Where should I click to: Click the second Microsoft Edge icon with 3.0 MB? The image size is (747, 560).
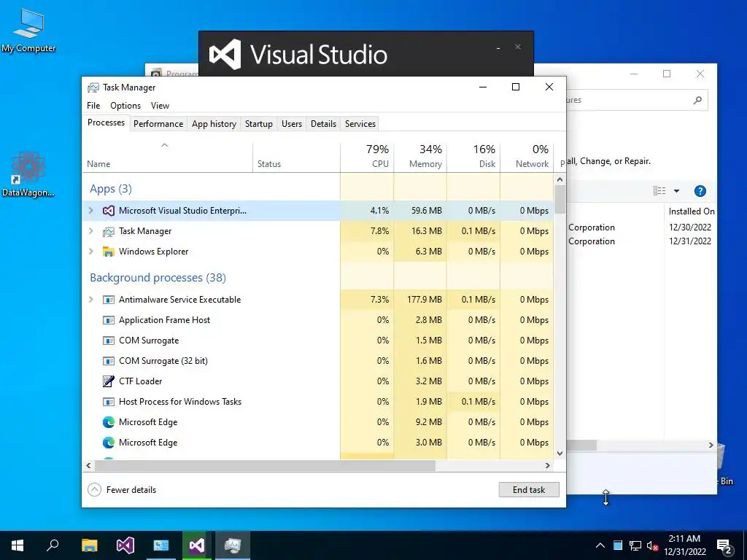point(109,443)
